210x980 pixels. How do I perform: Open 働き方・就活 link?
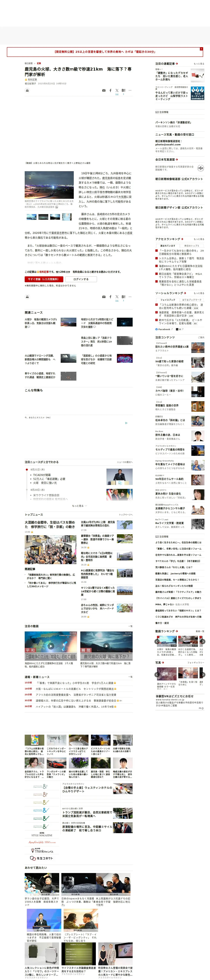(162, 623)
